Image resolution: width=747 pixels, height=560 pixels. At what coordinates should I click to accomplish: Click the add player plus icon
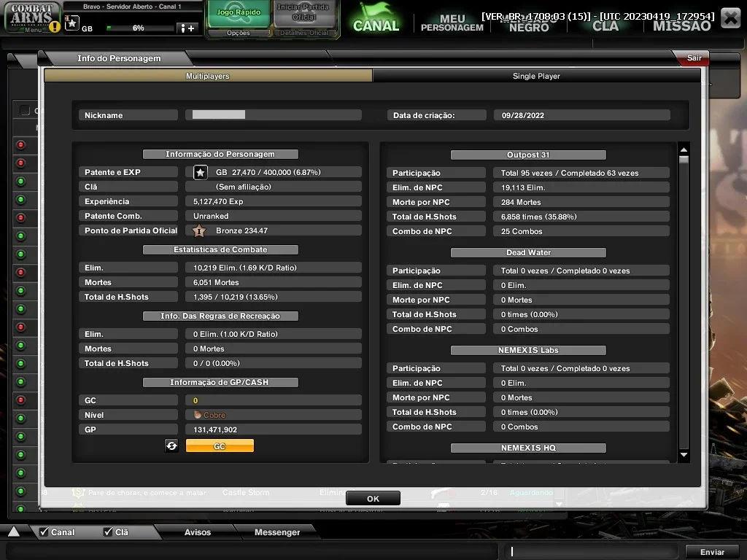(x=187, y=28)
